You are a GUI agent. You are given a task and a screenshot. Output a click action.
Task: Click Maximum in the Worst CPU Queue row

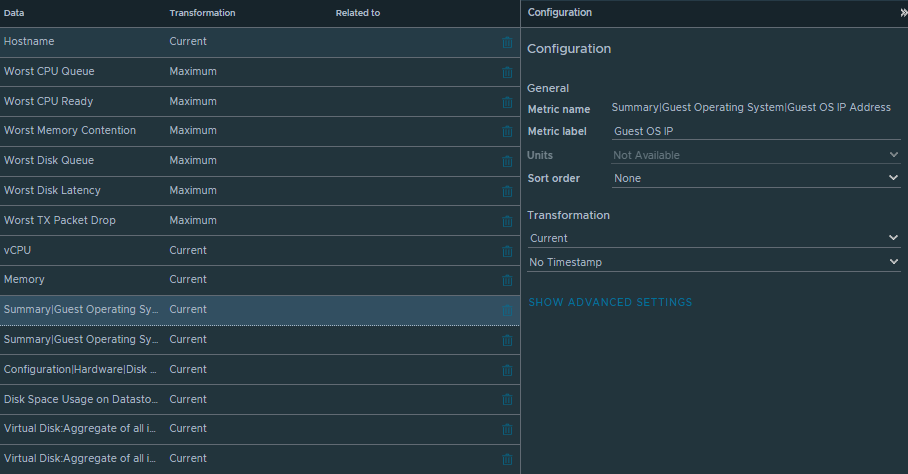pyautogui.click(x=193, y=72)
